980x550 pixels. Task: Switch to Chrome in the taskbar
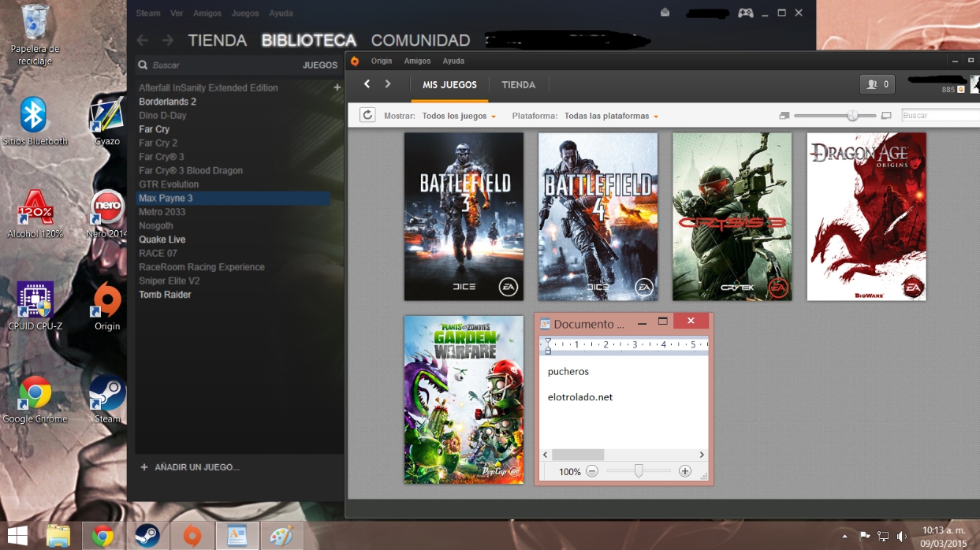point(102,536)
